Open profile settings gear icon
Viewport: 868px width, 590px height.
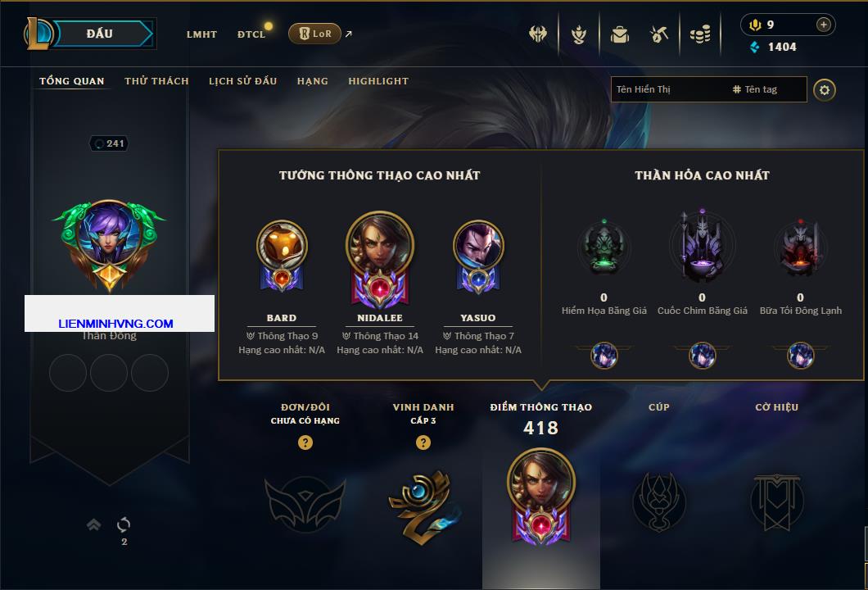[825, 90]
